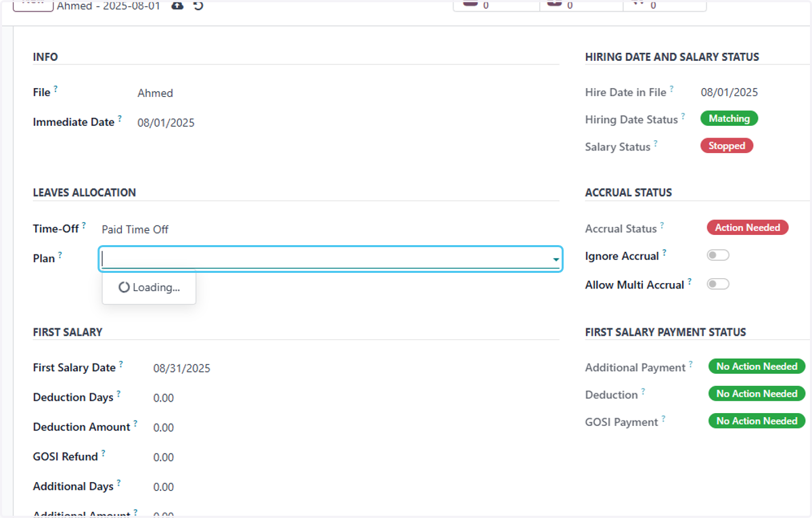
Task: Click the Action Needed accrual badge
Action: click(748, 228)
